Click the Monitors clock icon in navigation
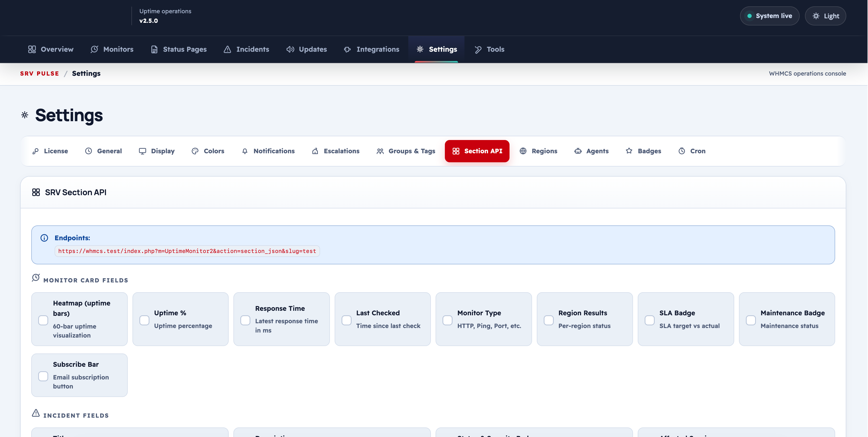The image size is (868, 437). 94,49
